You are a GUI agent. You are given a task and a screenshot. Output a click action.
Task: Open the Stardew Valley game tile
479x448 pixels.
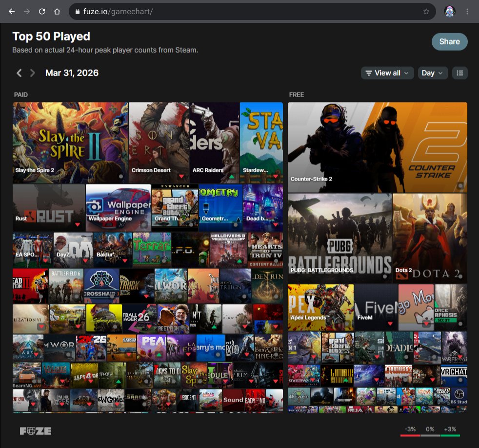(261, 143)
